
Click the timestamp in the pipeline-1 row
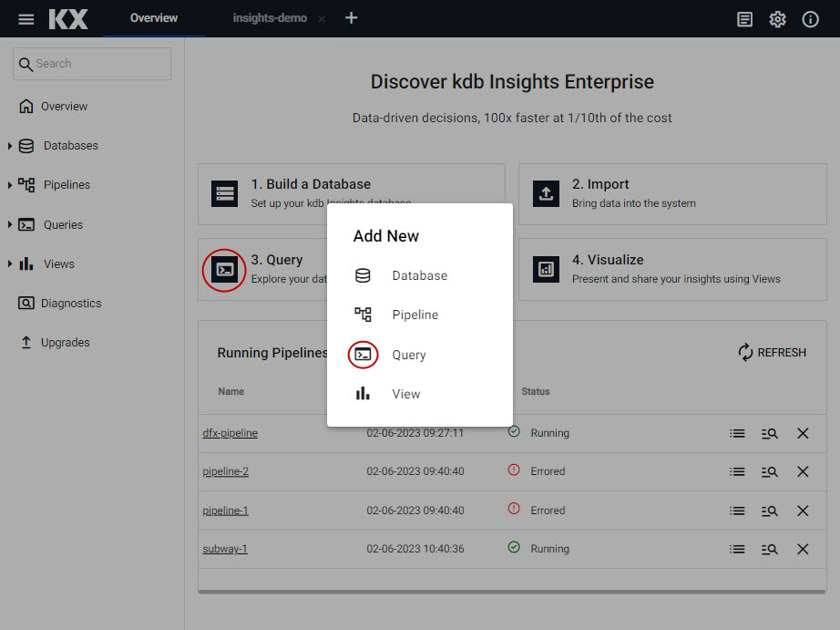point(415,511)
